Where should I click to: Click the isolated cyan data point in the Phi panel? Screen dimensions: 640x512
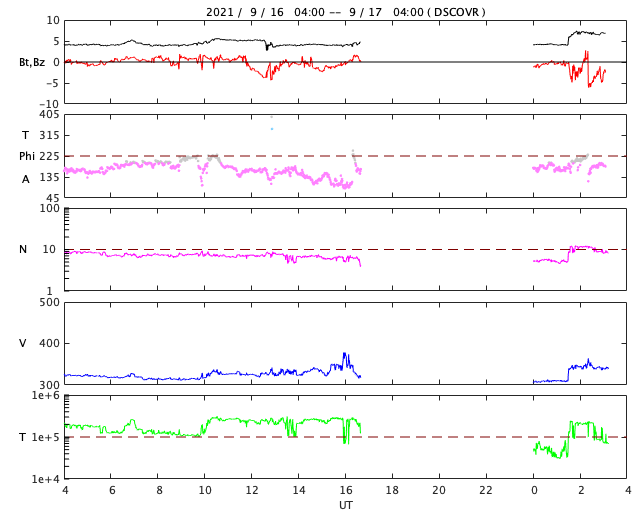tap(272, 129)
